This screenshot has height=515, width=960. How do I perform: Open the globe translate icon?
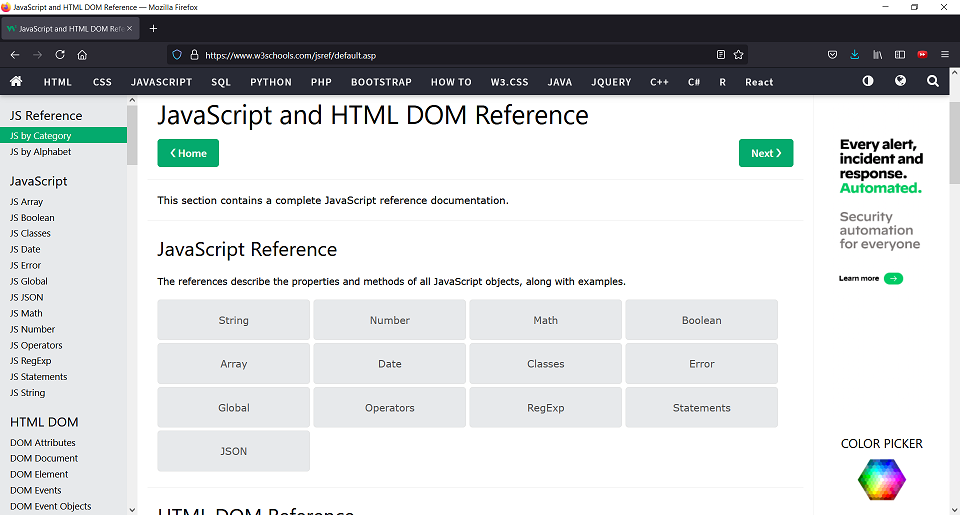coord(900,81)
